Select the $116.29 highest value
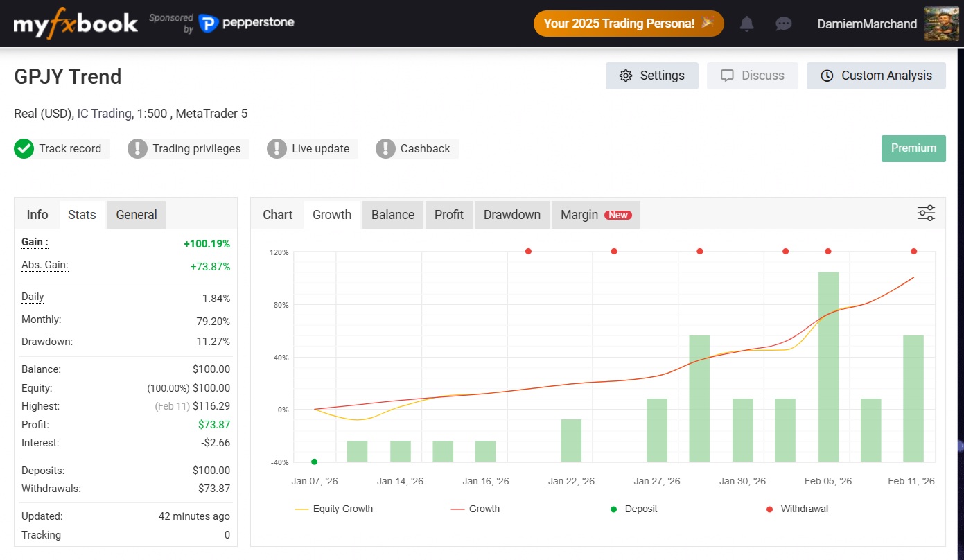 point(211,406)
